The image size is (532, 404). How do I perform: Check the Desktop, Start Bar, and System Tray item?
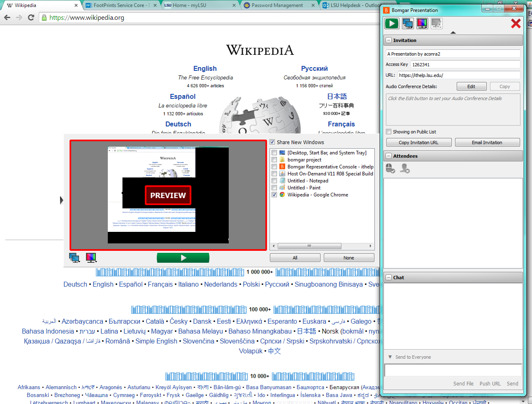274,153
